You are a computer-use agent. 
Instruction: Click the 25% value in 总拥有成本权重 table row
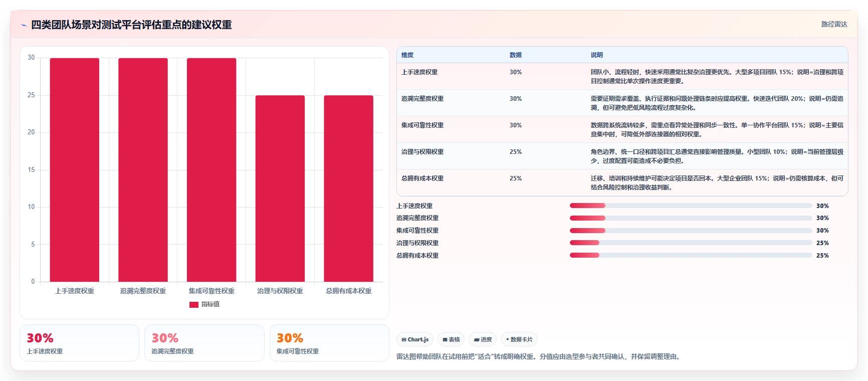516,178
